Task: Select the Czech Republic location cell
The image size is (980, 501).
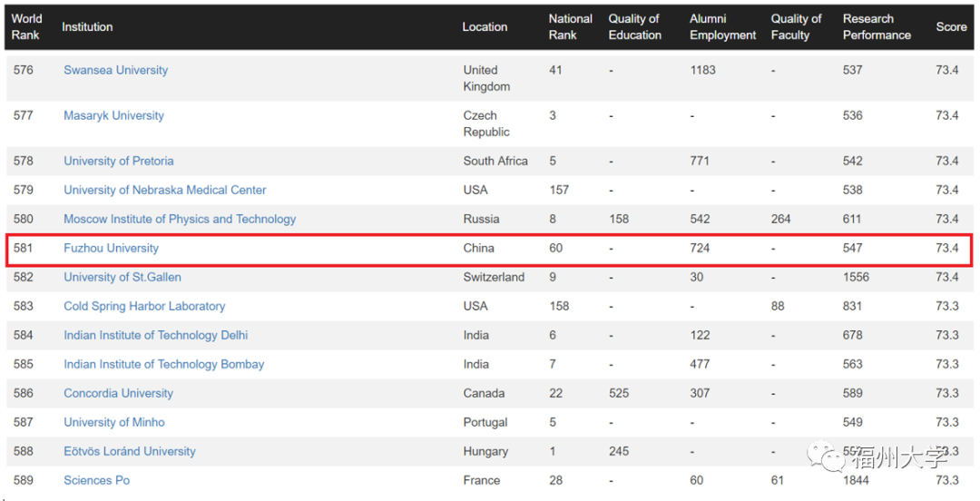Action: 486,123
